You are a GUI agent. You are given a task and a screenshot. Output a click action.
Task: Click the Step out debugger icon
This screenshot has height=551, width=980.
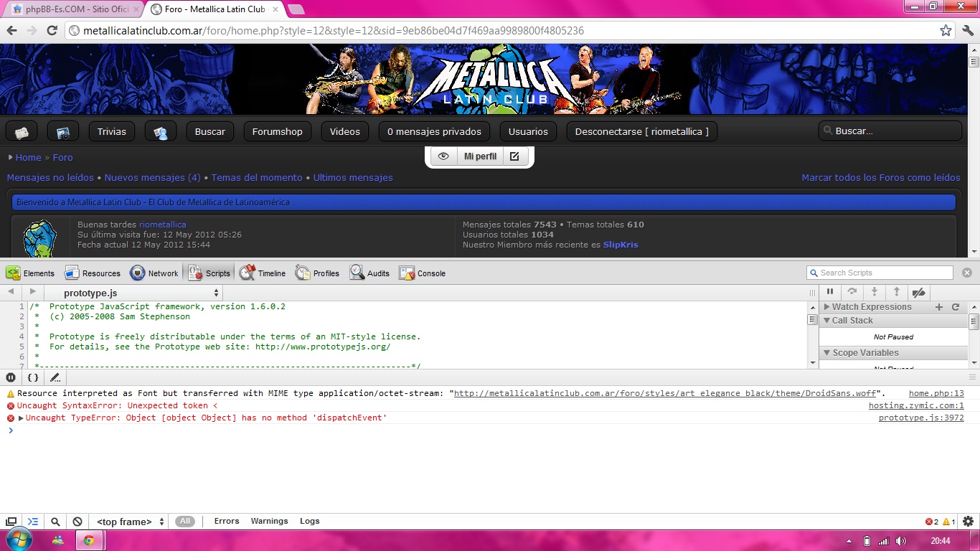pyautogui.click(x=896, y=292)
